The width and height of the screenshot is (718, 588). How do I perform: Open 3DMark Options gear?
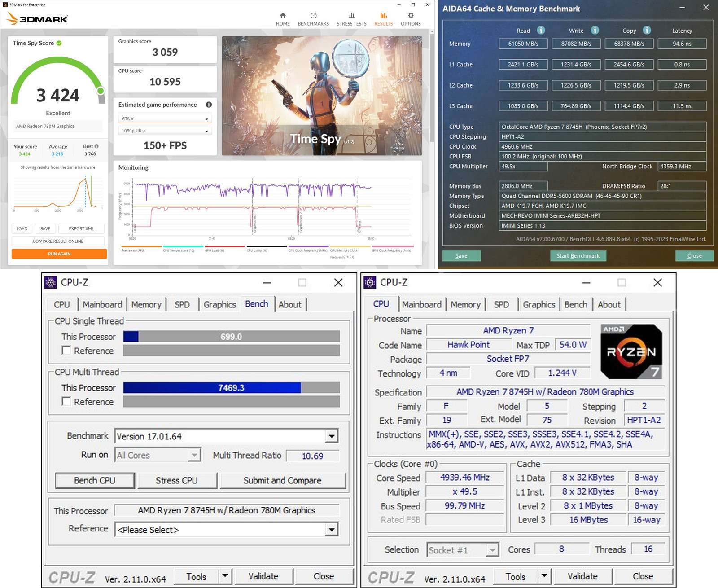click(x=411, y=19)
